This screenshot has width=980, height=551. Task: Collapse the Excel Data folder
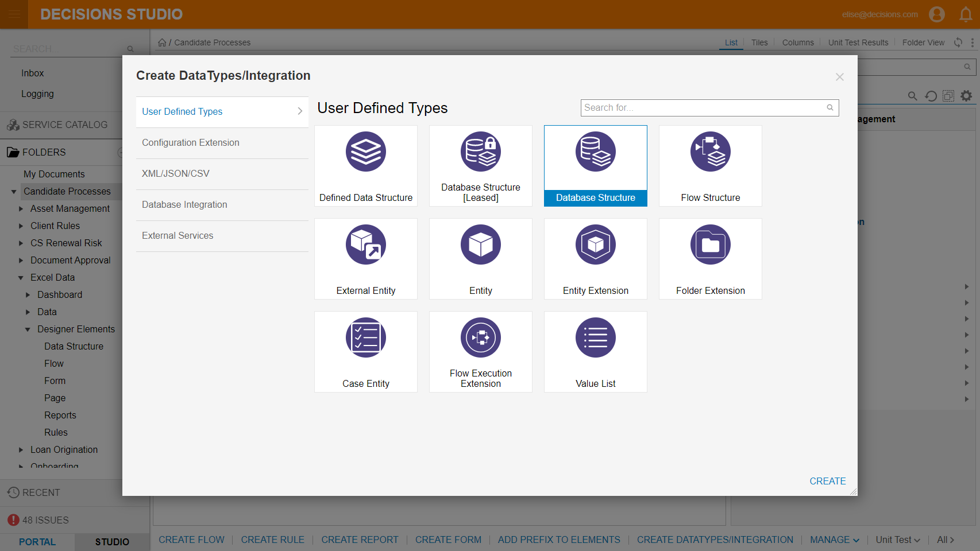coord(21,278)
